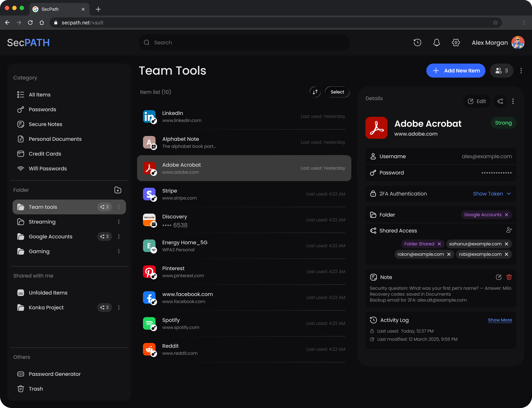Viewport: 532px width, 408px height.
Task: Remove rokon@example.com from shared access
Action: [449, 254]
